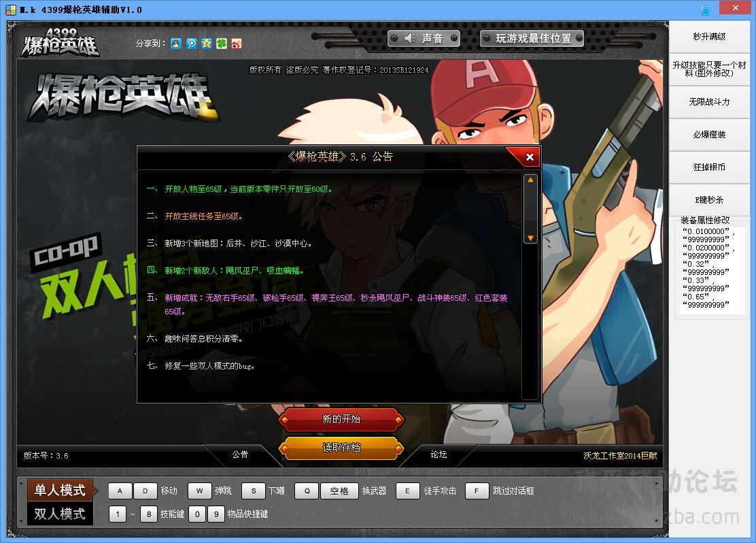Image resolution: width=756 pixels, height=543 pixels.
Task: Open the 公告 tab at bottom
Action: point(240,455)
